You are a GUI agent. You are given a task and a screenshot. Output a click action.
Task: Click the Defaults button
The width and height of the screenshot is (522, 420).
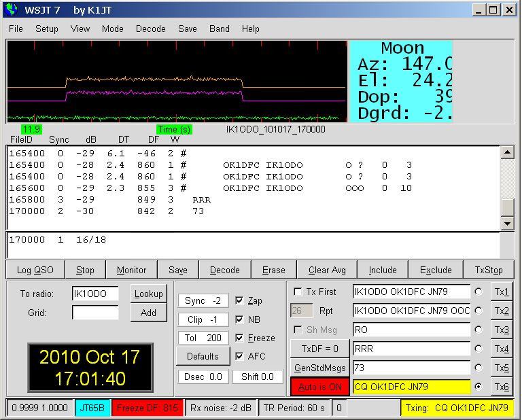(203, 356)
